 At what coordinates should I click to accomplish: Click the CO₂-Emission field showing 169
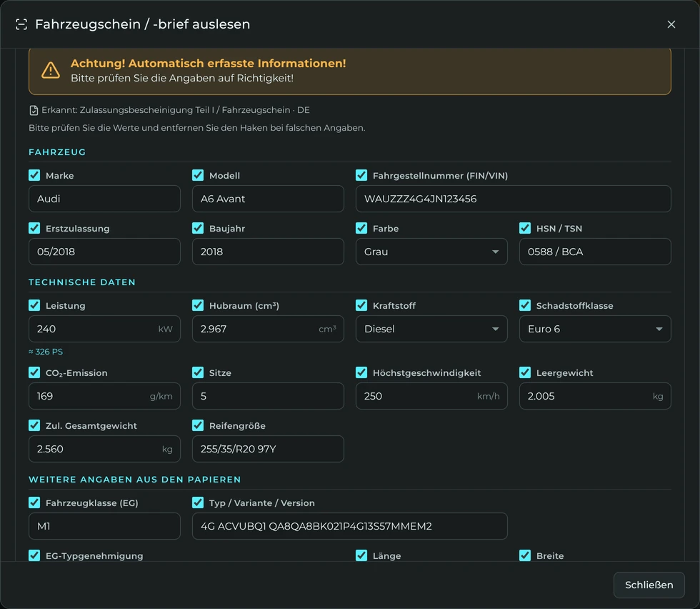click(104, 396)
